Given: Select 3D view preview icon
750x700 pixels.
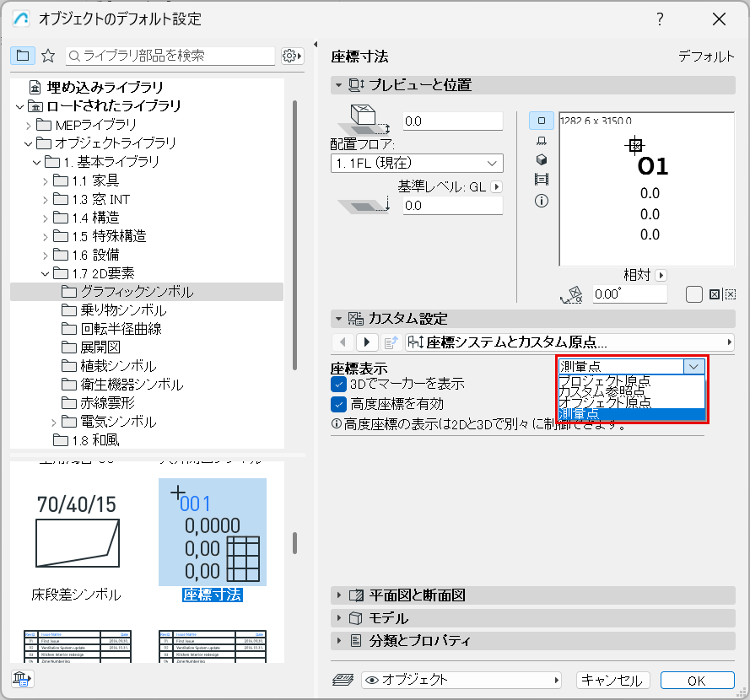Looking at the screenshot, I should [541, 159].
